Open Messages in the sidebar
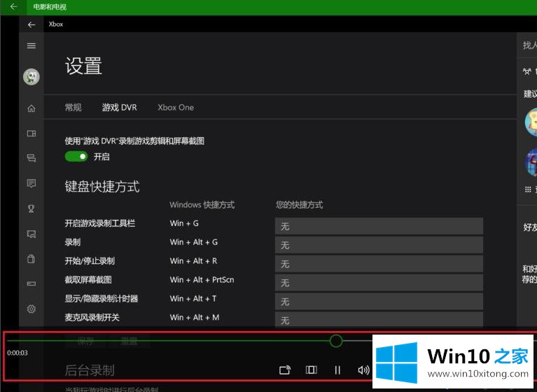This screenshot has width=537, height=392. pyautogui.click(x=32, y=183)
